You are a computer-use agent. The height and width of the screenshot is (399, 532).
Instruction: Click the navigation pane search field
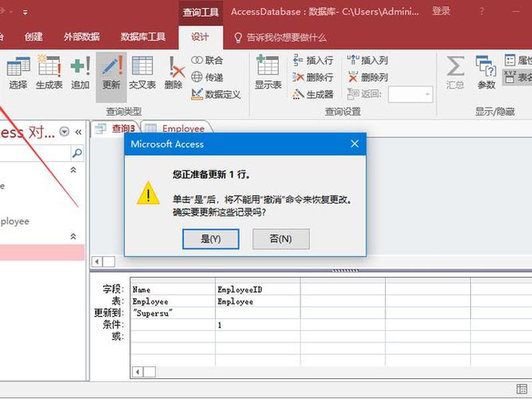[x=35, y=154]
